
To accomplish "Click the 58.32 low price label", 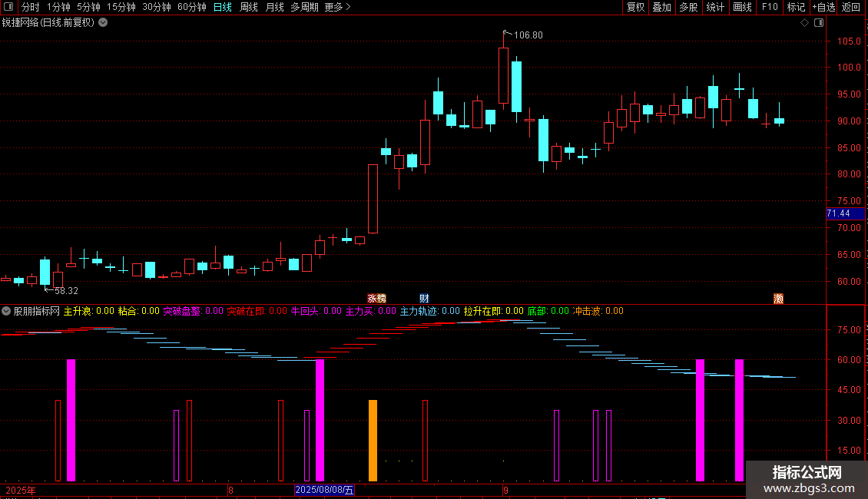I will (66, 290).
